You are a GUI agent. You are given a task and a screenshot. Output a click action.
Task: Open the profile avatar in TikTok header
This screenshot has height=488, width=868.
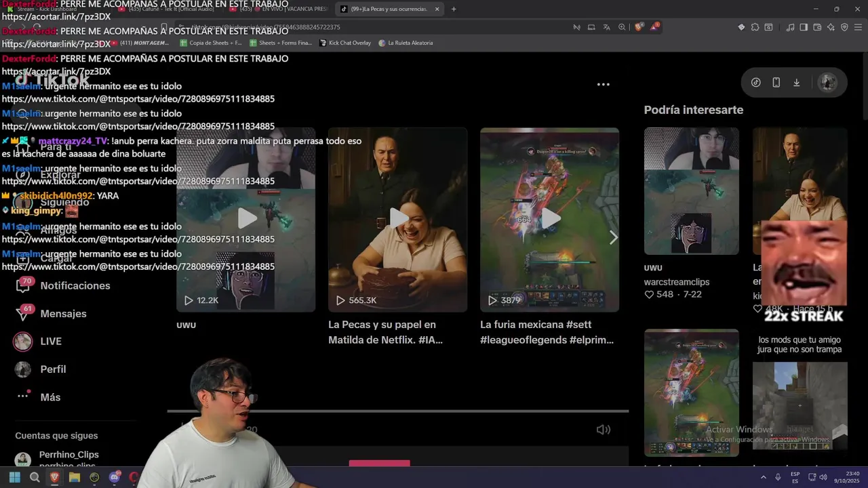[827, 83]
